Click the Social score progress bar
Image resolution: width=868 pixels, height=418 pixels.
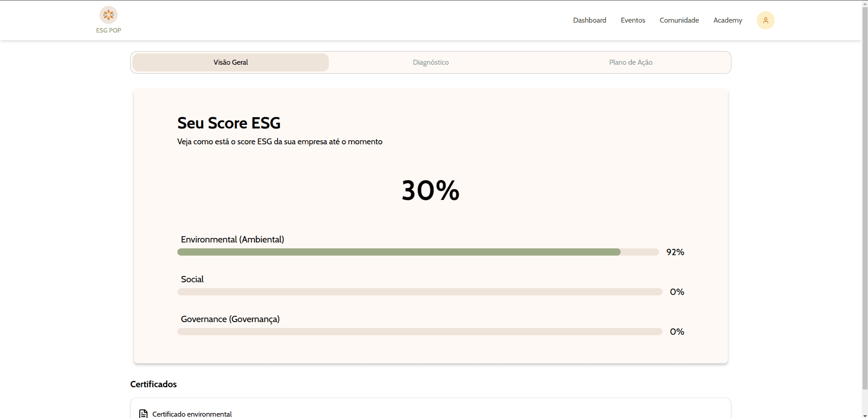pyautogui.click(x=419, y=292)
